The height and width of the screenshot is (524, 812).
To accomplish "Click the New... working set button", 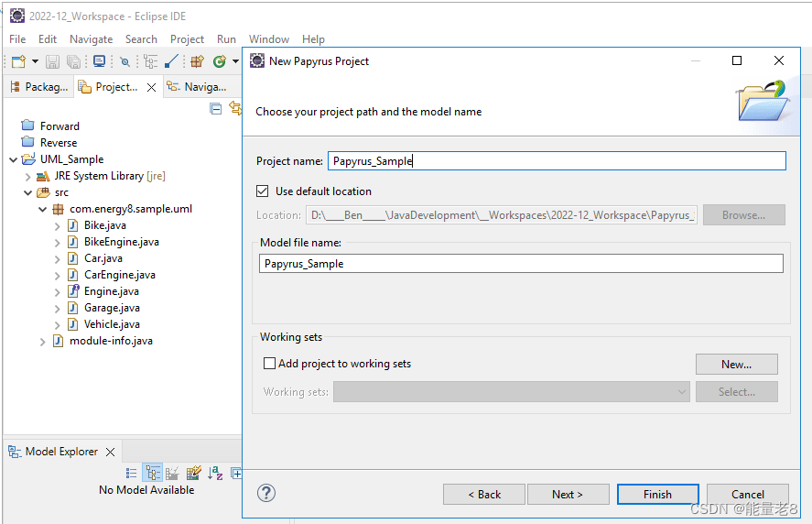I will point(736,365).
